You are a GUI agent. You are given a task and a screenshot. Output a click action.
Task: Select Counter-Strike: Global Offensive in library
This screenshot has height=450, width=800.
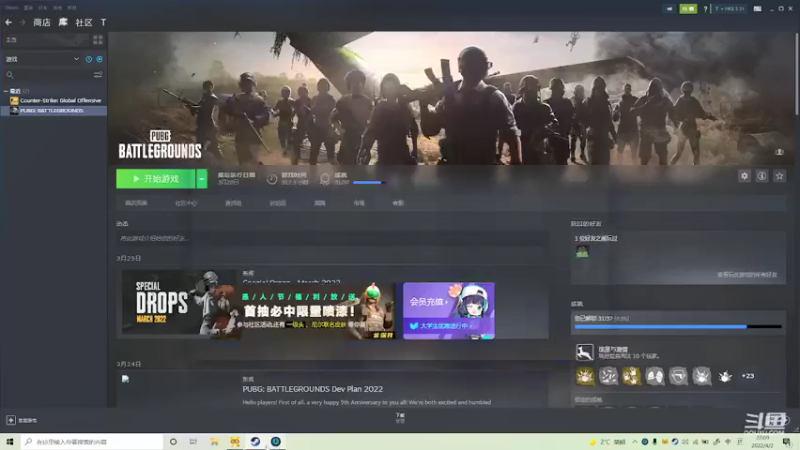click(x=55, y=101)
